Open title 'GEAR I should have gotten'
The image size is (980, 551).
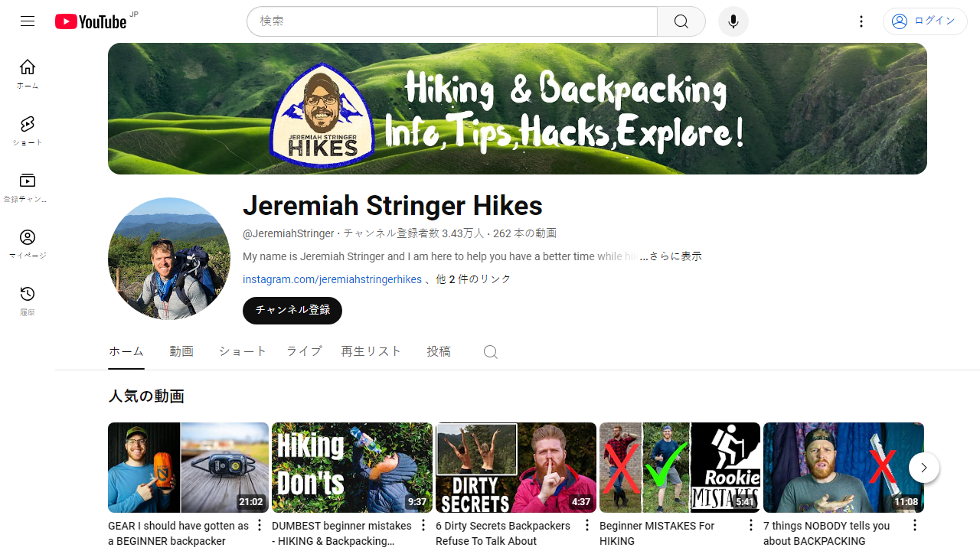178,533
